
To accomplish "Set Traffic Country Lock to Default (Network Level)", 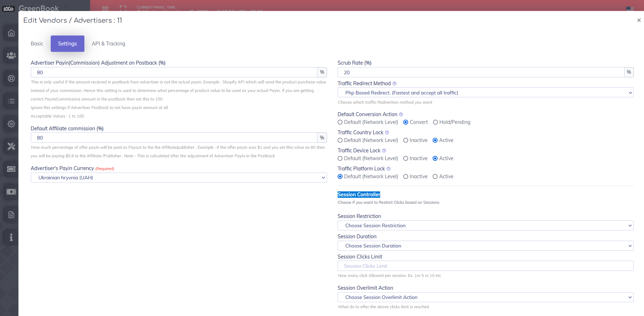I will (x=340, y=140).
